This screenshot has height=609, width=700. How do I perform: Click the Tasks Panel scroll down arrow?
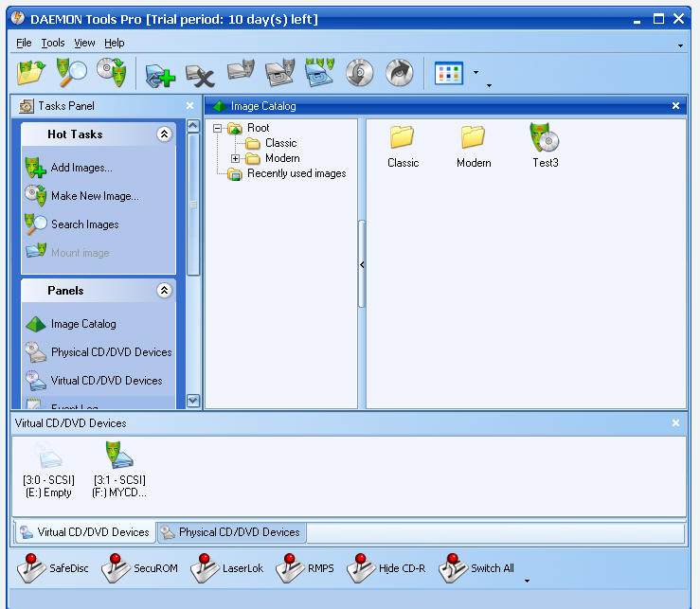click(x=193, y=401)
